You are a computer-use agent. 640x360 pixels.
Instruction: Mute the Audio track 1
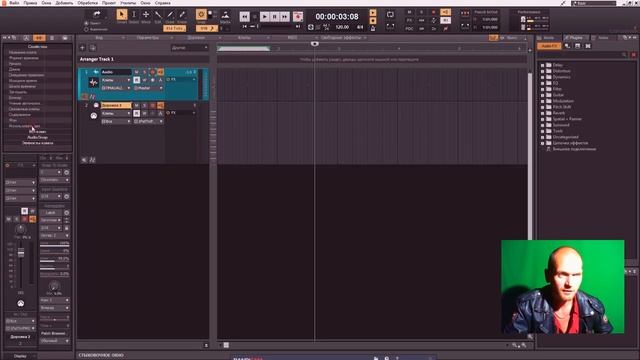click(136, 72)
